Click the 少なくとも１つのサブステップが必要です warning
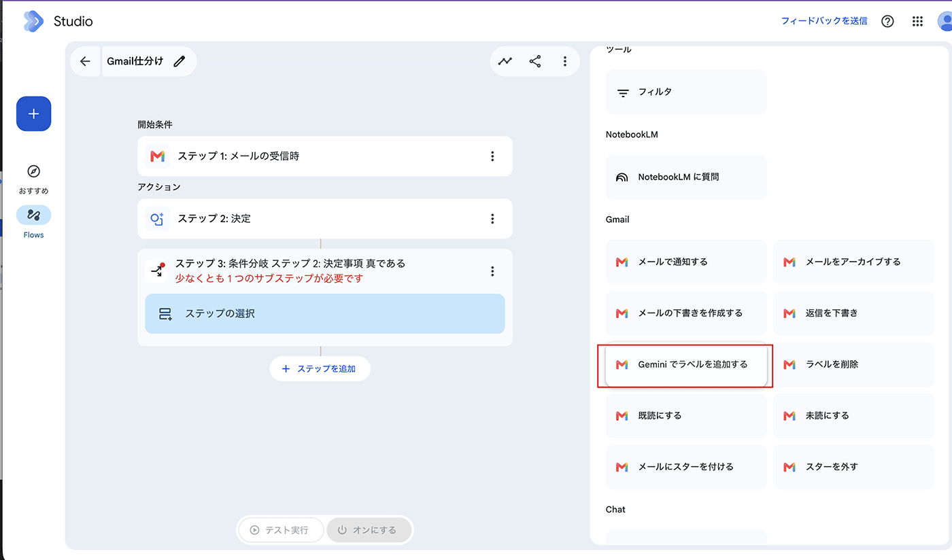952x560 pixels. pos(269,278)
